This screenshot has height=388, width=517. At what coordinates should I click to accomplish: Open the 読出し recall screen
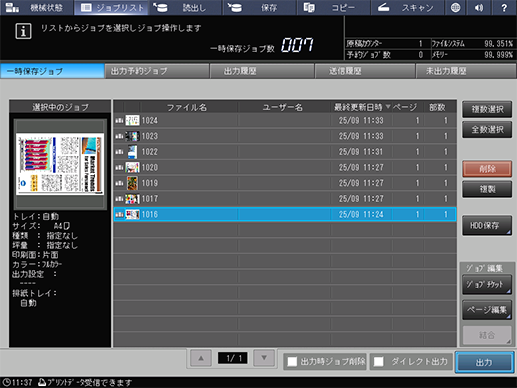pyautogui.click(x=186, y=8)
